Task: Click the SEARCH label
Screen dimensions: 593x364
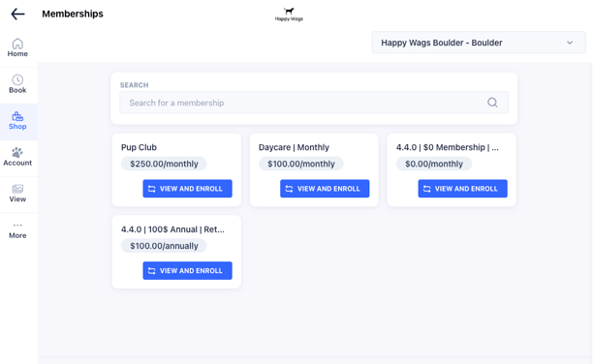Action: click(135, 85)
